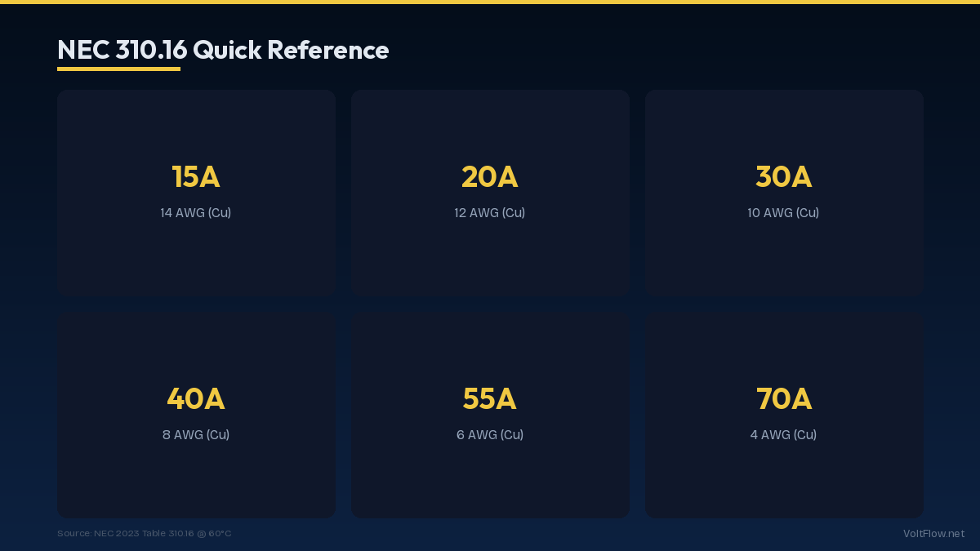Select the 30A ampacity value
This screenshot has height=551, width=980.
[x=784, y=177]
